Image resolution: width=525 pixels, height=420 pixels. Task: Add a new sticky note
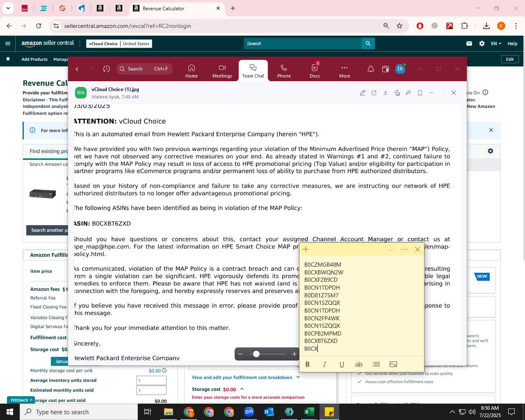pos(306,249)
